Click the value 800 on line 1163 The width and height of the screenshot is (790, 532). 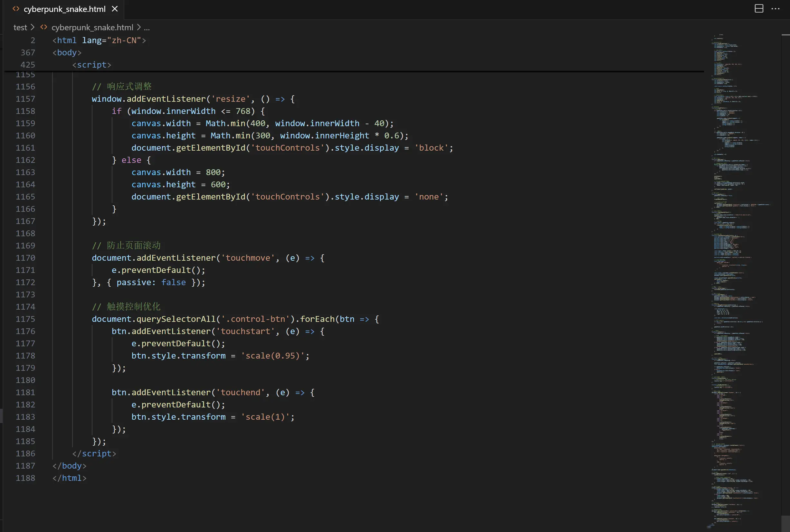click(x=213, y=173)
